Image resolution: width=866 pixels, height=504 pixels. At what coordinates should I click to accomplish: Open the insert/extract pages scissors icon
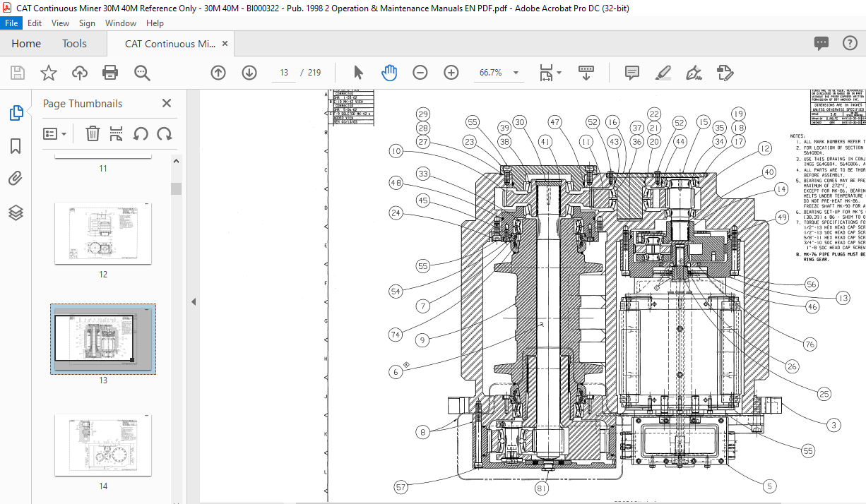coord(117,133)
